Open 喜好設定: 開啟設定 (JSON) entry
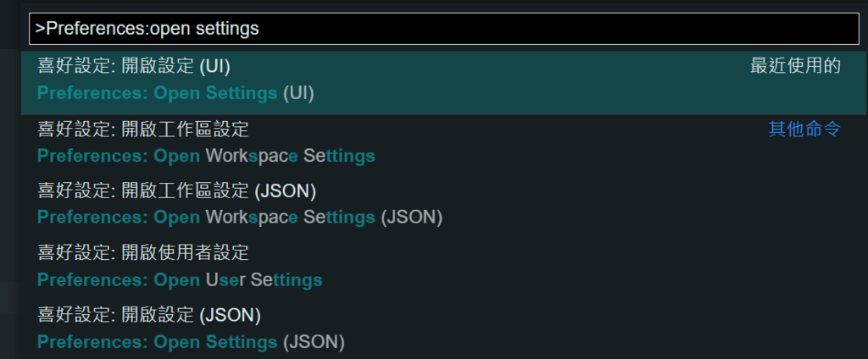868x359 pixels. tap(148, 316)
